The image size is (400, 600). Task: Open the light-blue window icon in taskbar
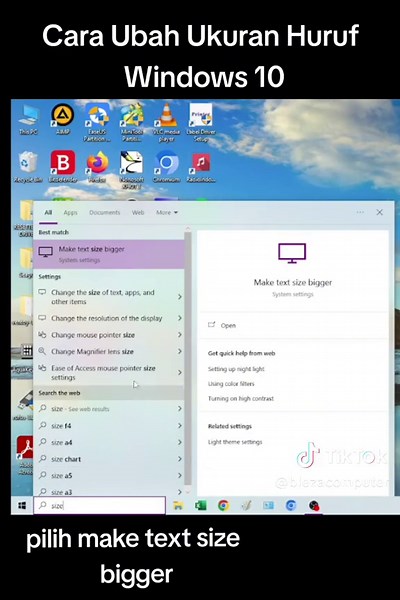[x=268, y=505]
